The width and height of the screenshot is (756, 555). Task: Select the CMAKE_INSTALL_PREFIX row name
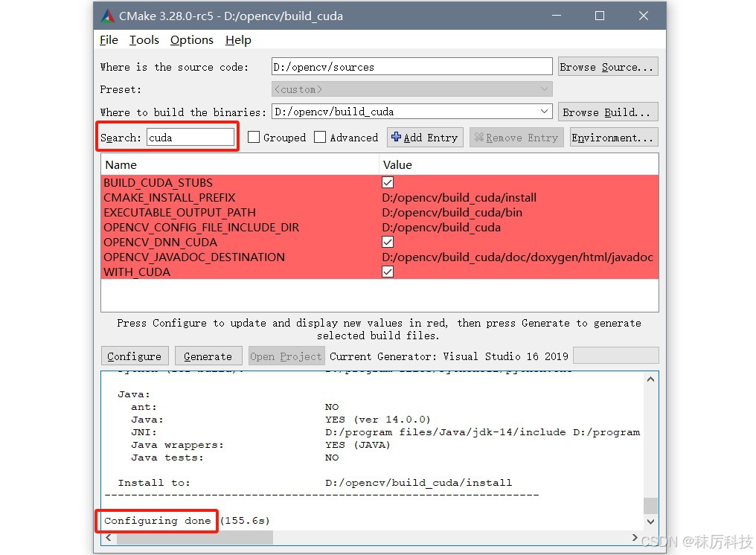click(169, 198)
